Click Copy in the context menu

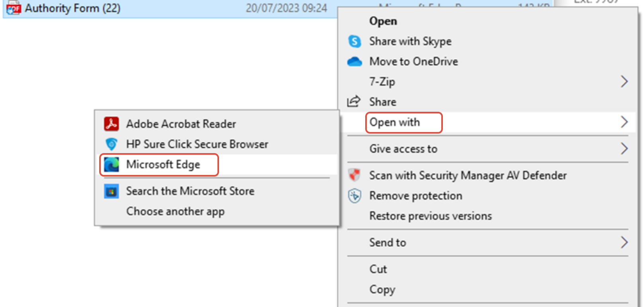[x=382, y=290]
